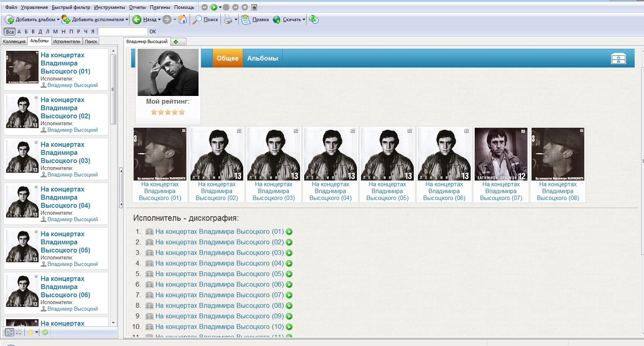Open discography link for album (09)
The width and height of the screenshot is (644, 346).
tap(220, 316)
